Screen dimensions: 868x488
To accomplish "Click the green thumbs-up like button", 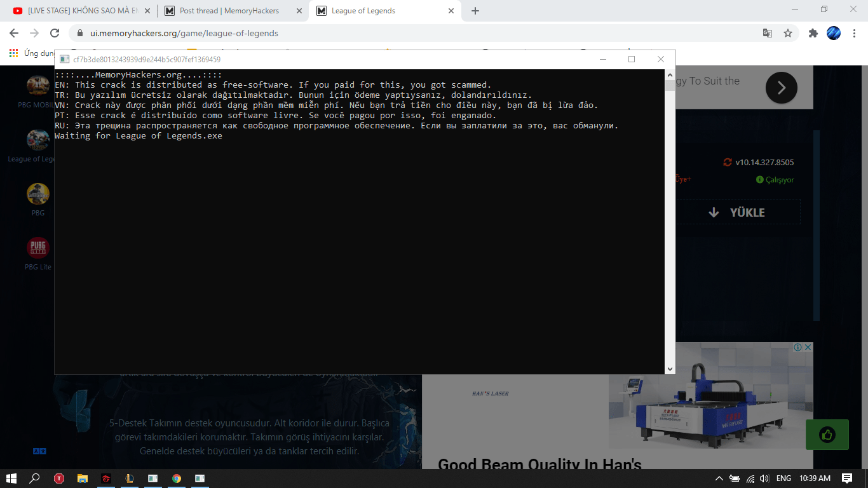I will (827, 435).
